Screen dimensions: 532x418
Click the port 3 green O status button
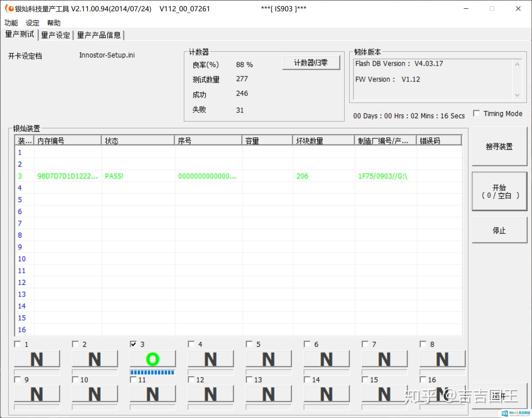coord(153,359)
